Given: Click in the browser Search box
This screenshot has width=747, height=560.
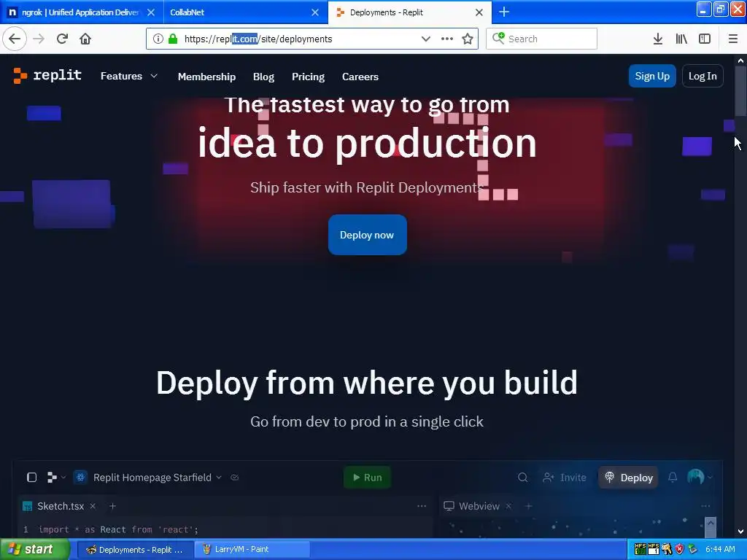Looking at the screenshot, I should tap(541, 39).
